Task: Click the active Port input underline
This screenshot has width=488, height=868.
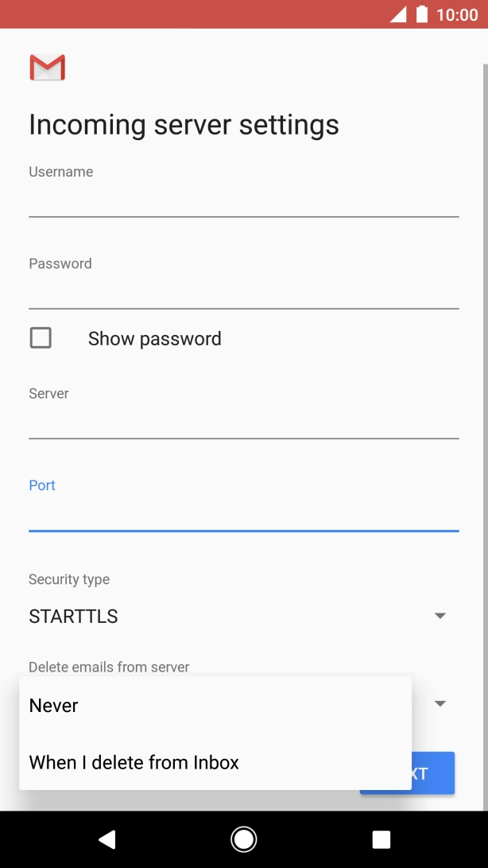Action: (x=244, y=528)
